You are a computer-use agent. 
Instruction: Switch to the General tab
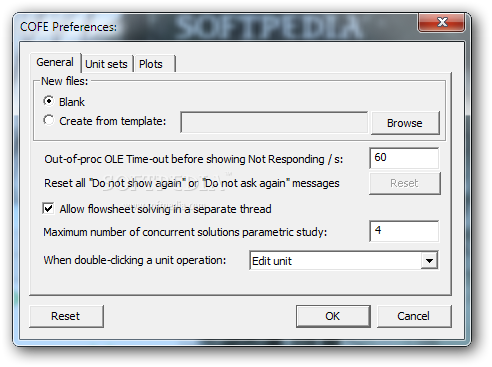[x=55, y=62]
